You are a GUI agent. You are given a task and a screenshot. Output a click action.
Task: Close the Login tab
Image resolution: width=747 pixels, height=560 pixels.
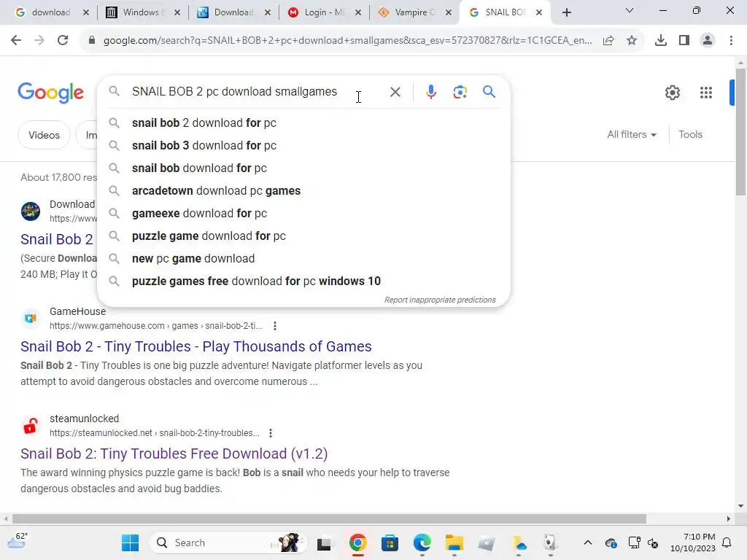coord(357,13)
